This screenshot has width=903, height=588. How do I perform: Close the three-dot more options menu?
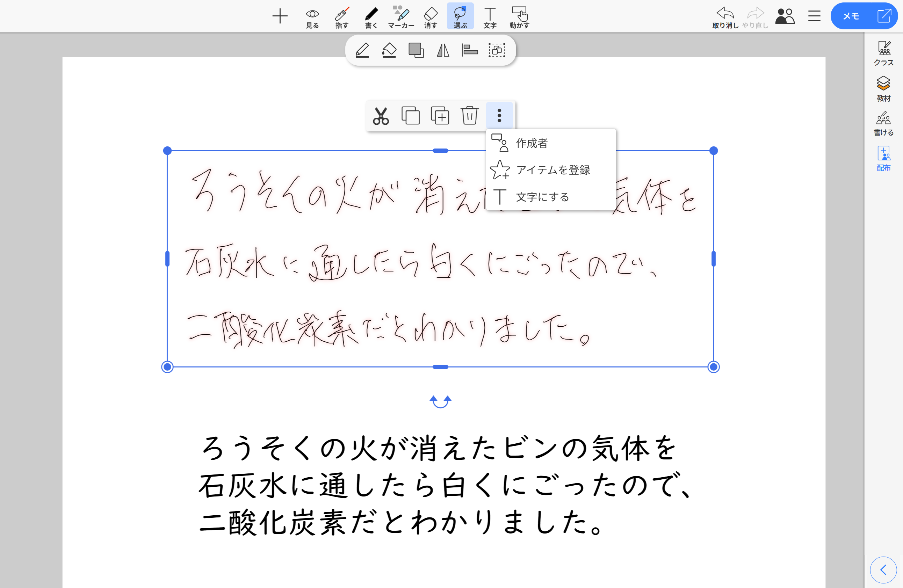tap(499, 116)
